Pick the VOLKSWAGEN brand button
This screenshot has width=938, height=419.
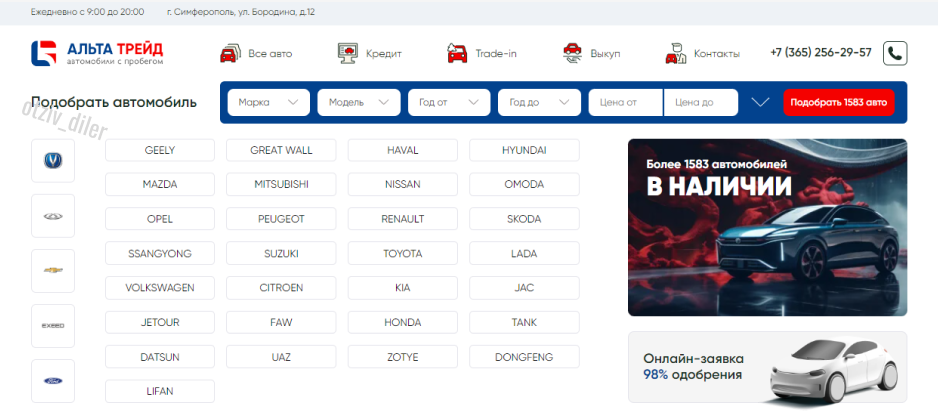160,288
